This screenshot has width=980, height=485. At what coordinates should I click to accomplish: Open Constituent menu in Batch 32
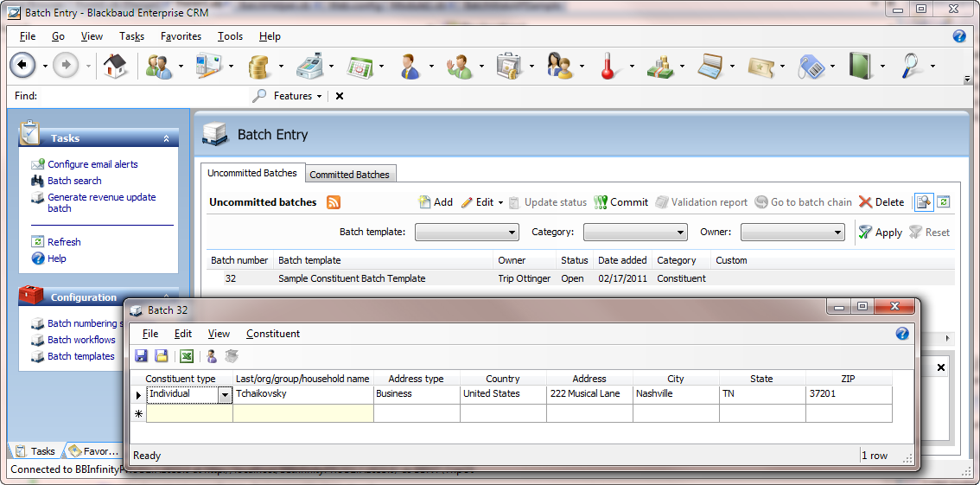(x=273, y=334)
